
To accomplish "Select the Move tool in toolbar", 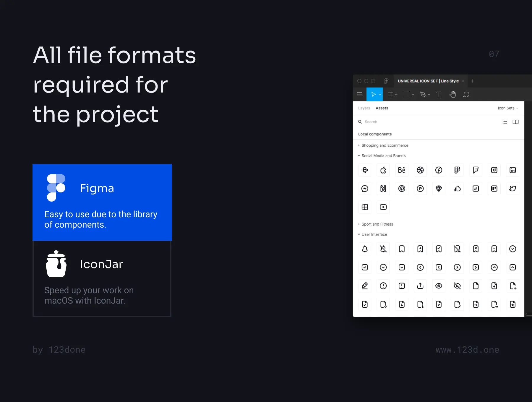I will click(373, 95).
